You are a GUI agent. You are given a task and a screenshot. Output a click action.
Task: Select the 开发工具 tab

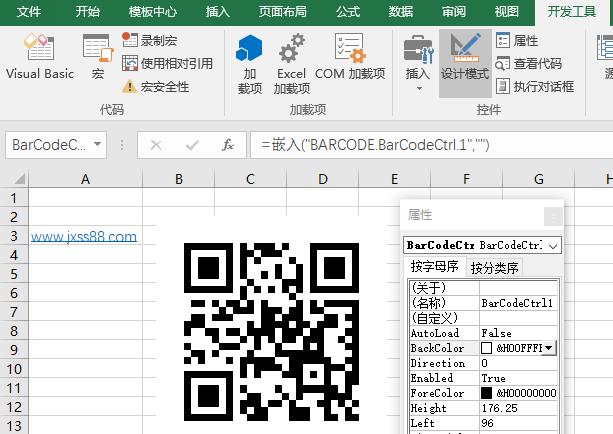coord(572,12)
